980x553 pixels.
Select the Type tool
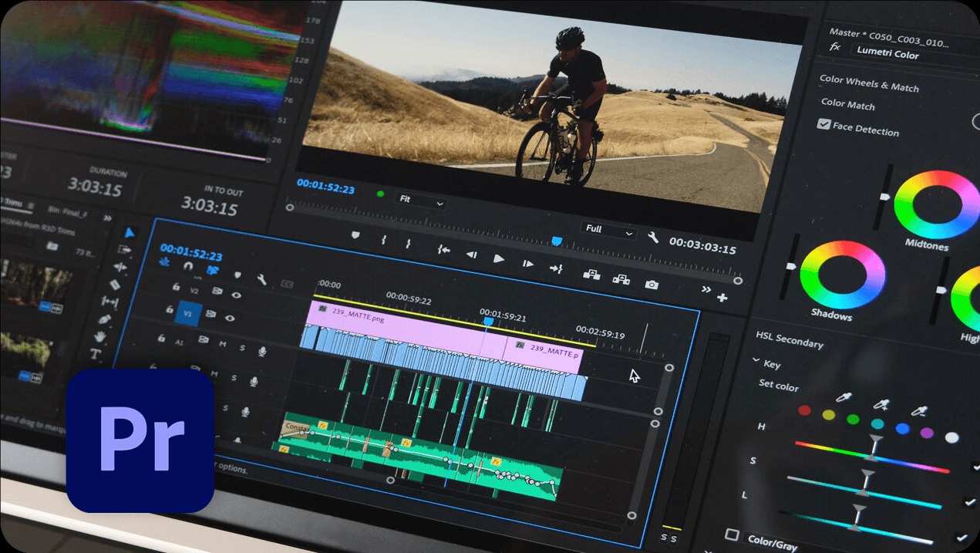(x=96, y=354)
